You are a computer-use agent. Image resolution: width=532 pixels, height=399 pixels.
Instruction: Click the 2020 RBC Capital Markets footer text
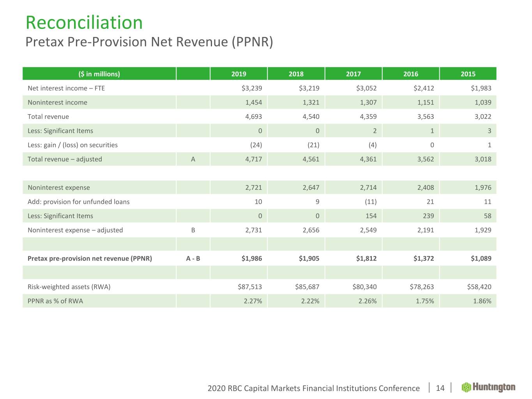313,388
